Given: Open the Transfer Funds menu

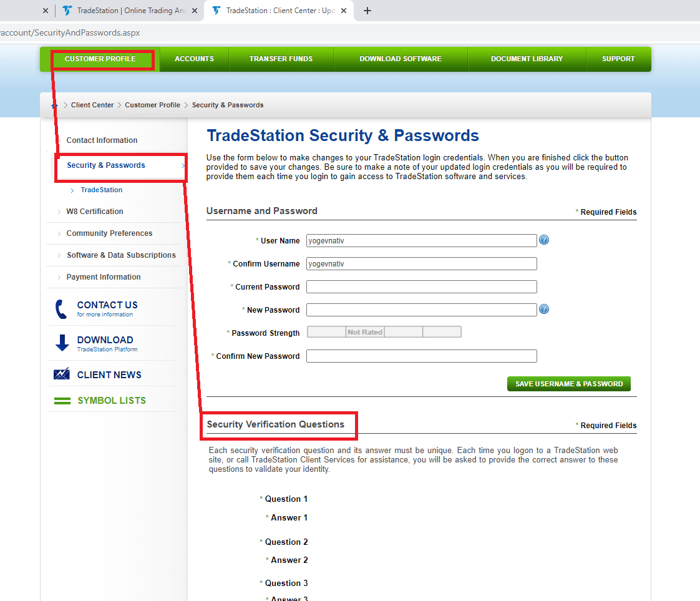Looking at the screenshot, I should pos(281,59).
